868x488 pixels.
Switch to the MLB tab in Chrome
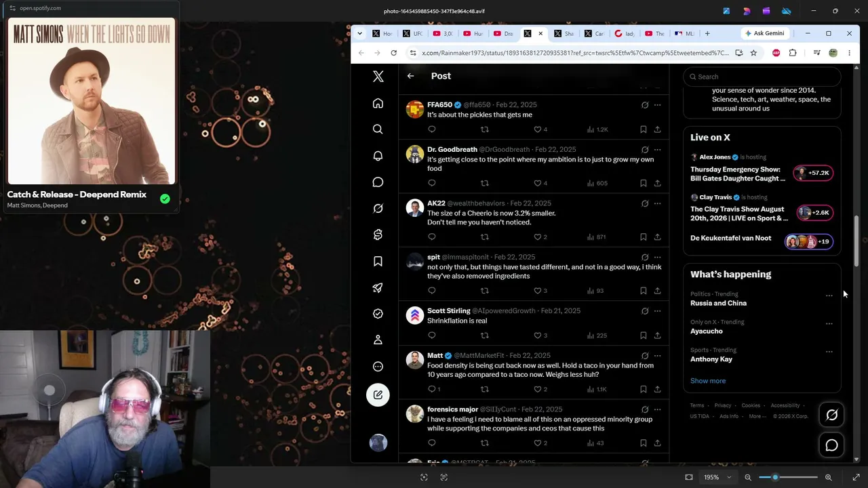685,33
